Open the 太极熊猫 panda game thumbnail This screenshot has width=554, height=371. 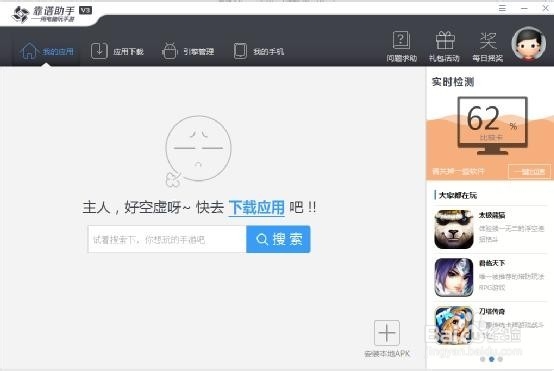[454, 229]
